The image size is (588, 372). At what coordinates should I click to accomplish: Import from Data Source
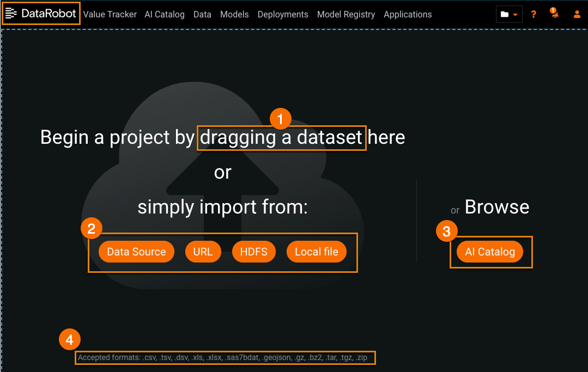coord(136,252)
